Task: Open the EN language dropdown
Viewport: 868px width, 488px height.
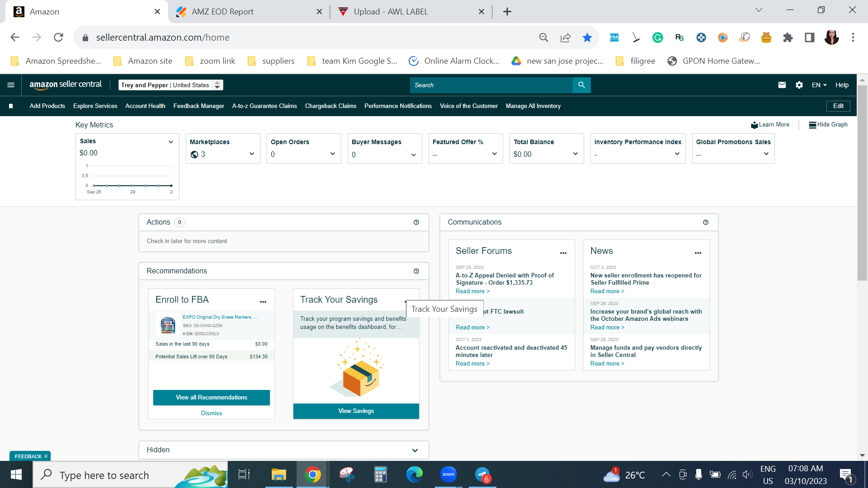Action: tap(819, 85)
